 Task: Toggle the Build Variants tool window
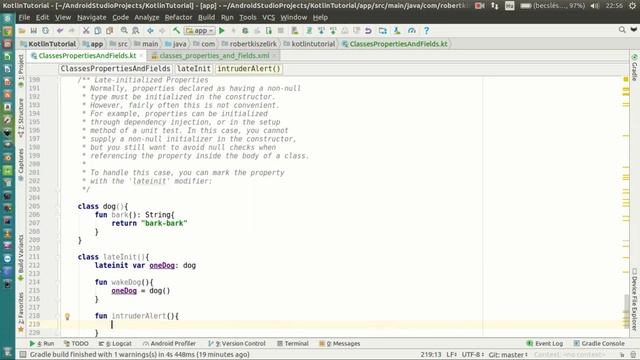point(21,258)
